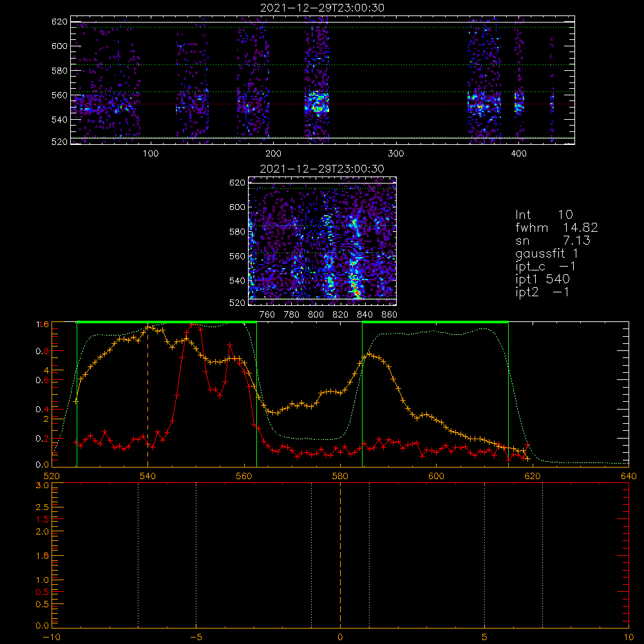Click x-axis label 5 on the bottom plot

(485, 638)
